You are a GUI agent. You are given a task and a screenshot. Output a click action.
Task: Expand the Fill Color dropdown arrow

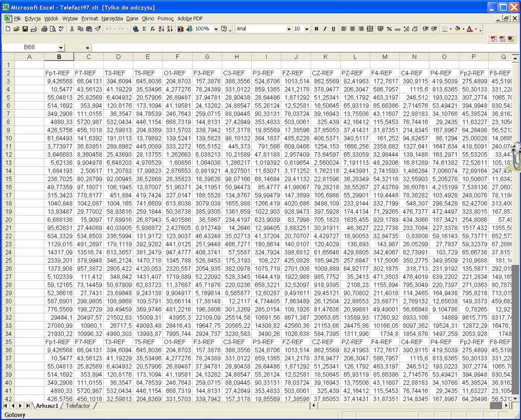[463, 29]
